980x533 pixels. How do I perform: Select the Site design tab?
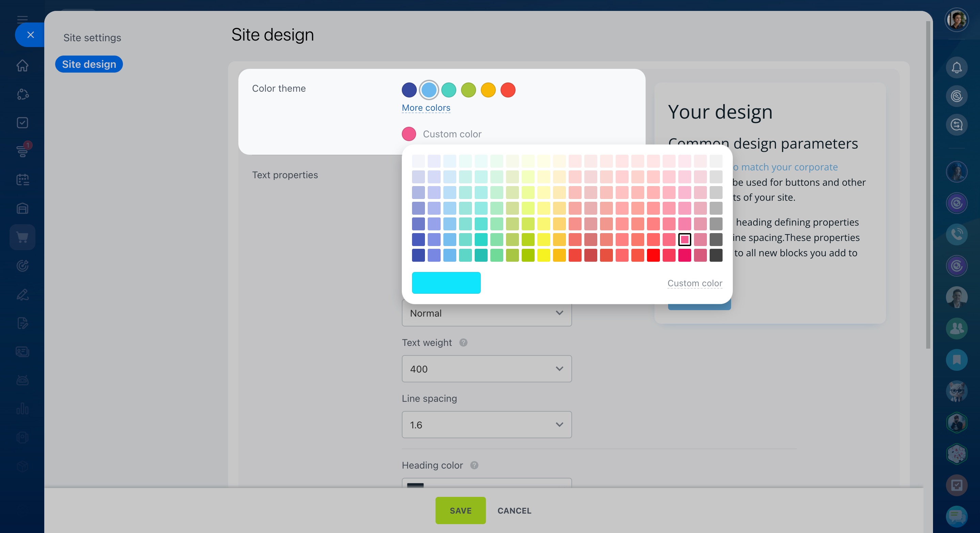click(89, 64)
